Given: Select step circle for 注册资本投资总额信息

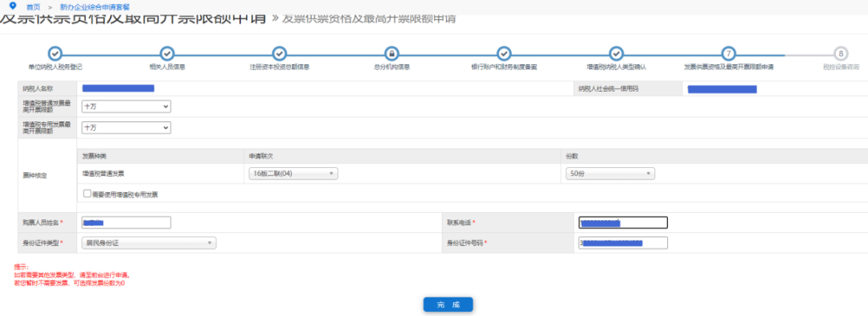Looking at the screenshot, I should coord(280,54).
